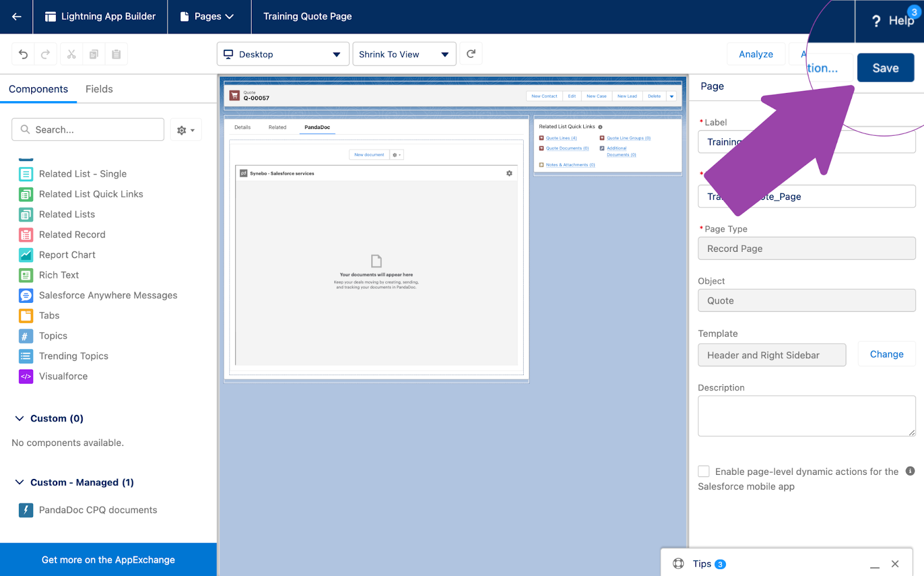Enable page-level dynamic actions checkbox
Viewport: 924px width, 576px height.
click(703, 471)
